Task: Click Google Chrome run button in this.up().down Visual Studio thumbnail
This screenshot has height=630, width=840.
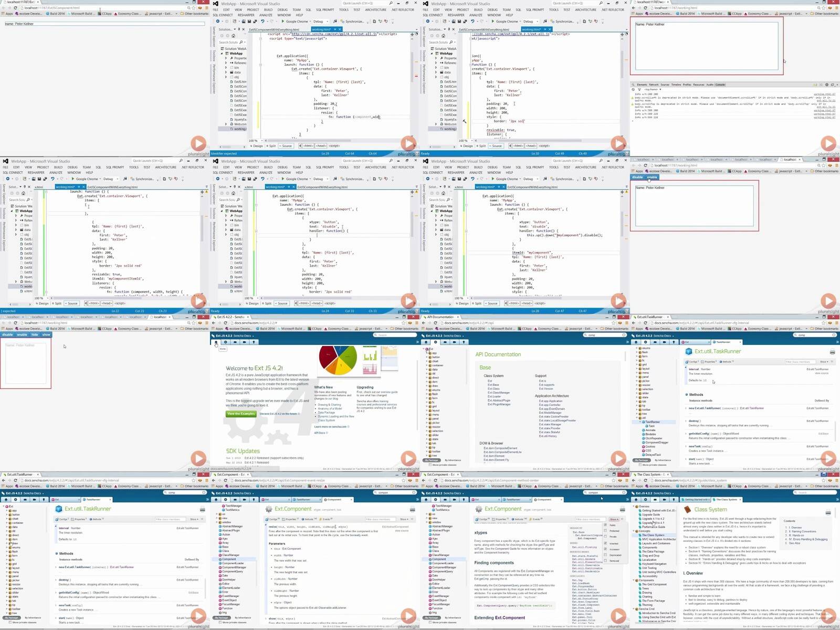Action: click(505, 178)
